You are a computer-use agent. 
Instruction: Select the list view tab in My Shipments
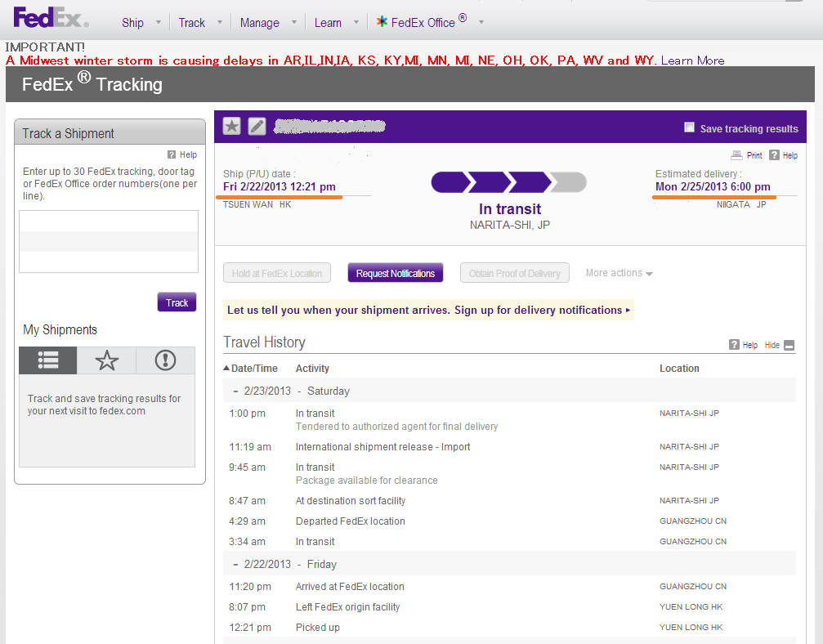(x=47, y=360)
